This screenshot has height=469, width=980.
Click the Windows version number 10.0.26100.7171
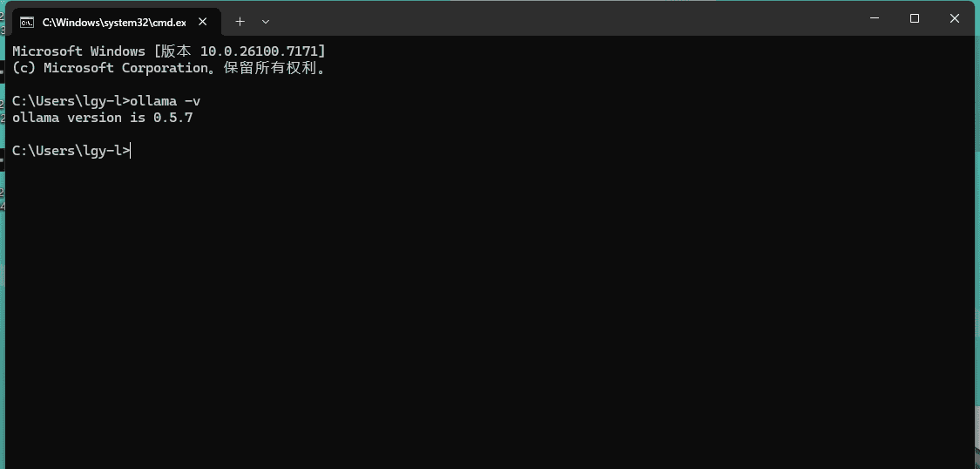pyautogui.click(x=259, y=51)
